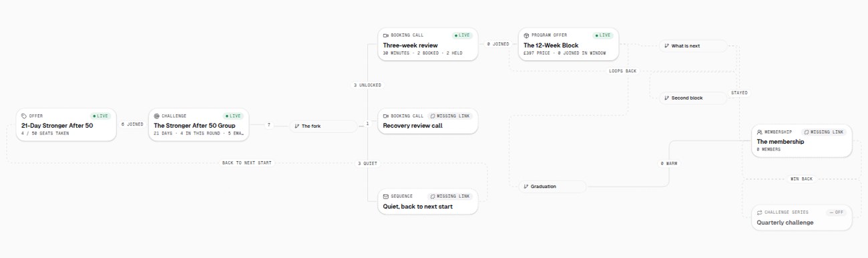Select the Three-week review node title
Image resolution: width=868 pixels, height=258 pixels.
(x=411, y=45)
